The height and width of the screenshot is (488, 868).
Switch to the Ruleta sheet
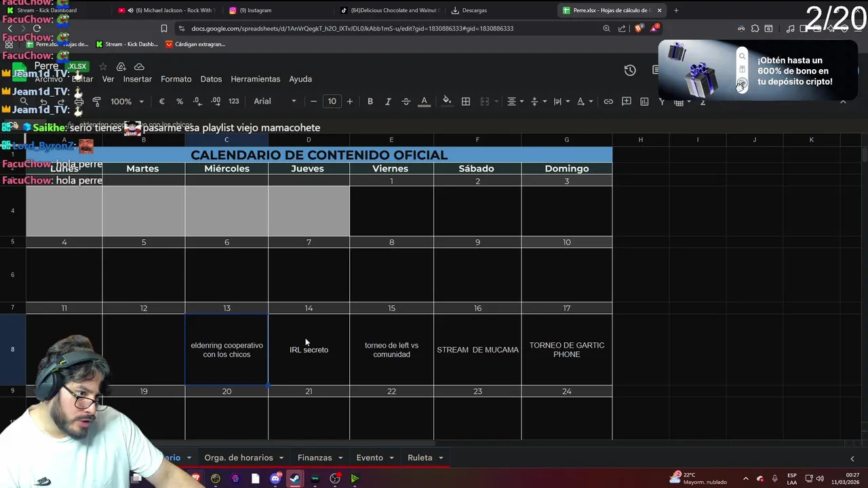click(x=420, y=457)
